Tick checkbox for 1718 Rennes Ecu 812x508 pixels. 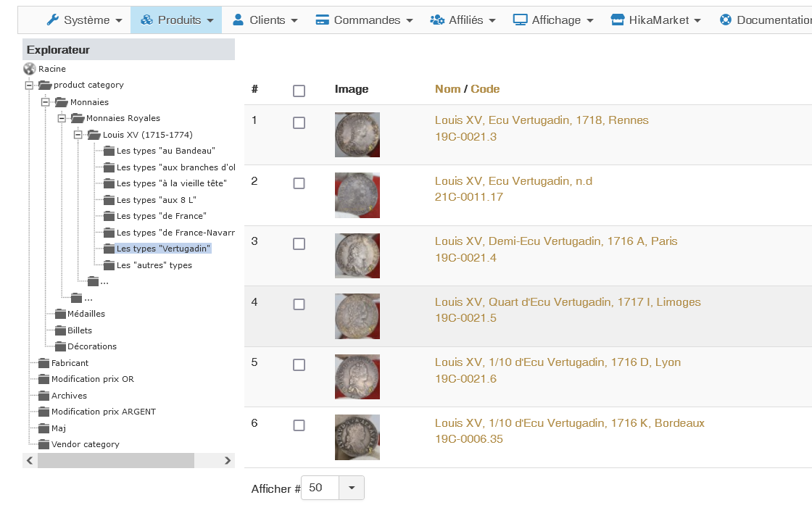click(x=299, y=123)
